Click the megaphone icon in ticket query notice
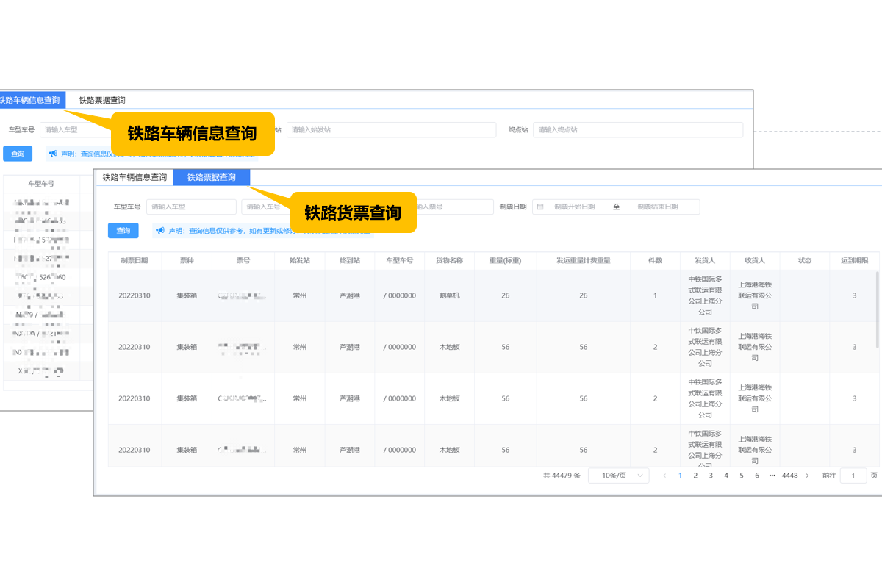 click(x=159, y=231)
